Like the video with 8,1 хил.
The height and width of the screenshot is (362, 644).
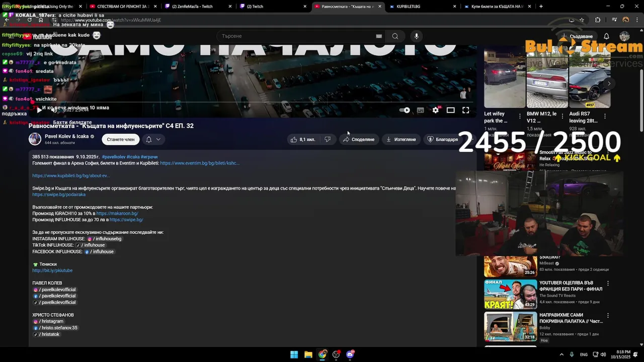click(303, 139)
